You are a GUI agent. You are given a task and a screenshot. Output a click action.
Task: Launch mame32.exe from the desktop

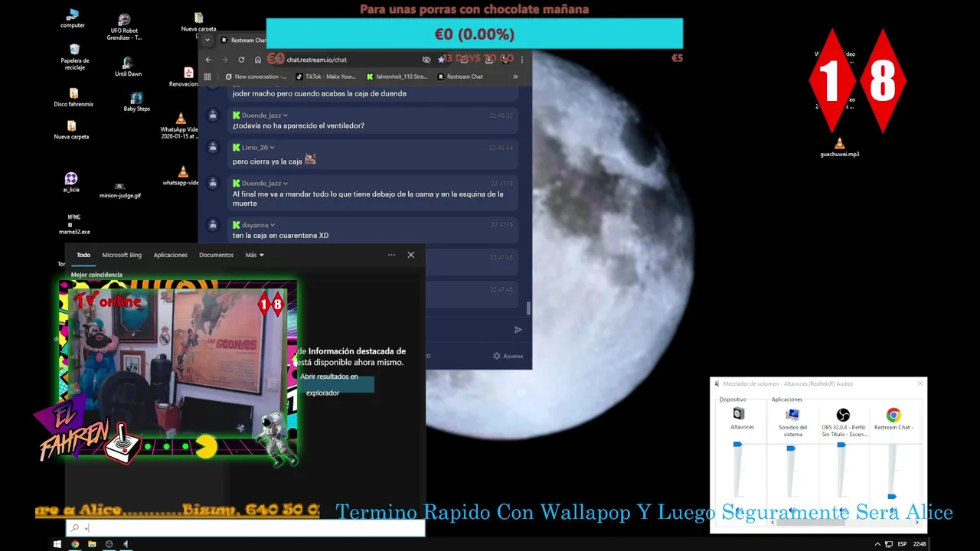(74, 224)
